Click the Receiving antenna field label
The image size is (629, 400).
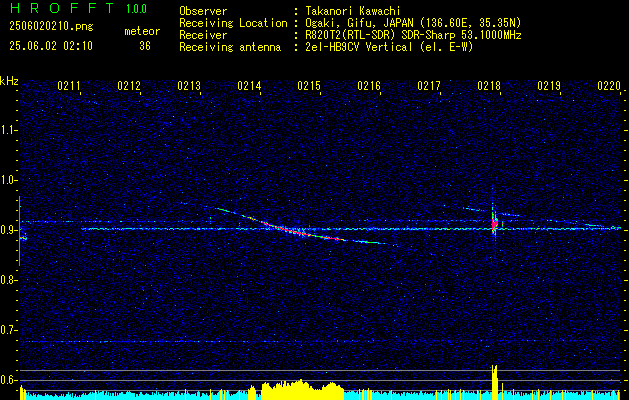[230, 47]
